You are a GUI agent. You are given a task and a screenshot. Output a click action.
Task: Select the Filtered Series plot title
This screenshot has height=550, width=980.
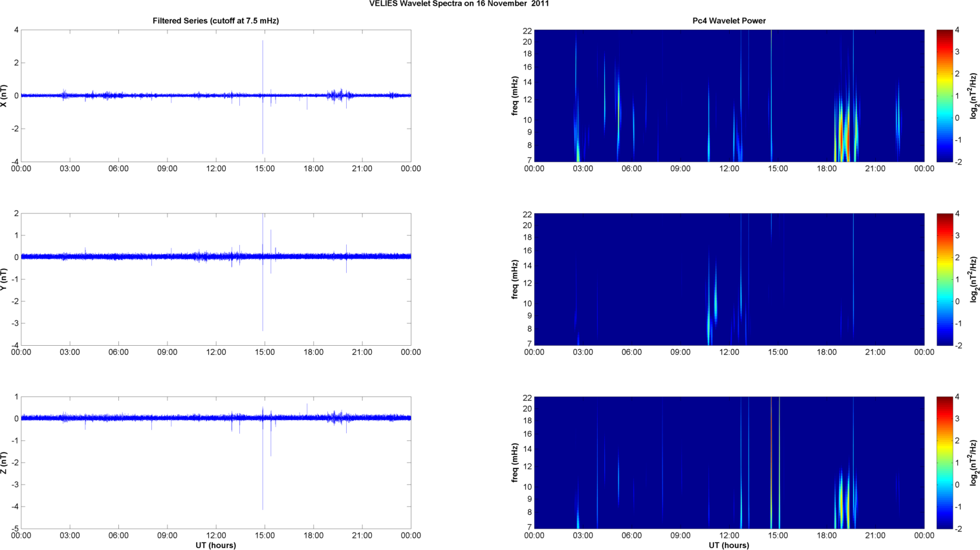coord(215,21)
